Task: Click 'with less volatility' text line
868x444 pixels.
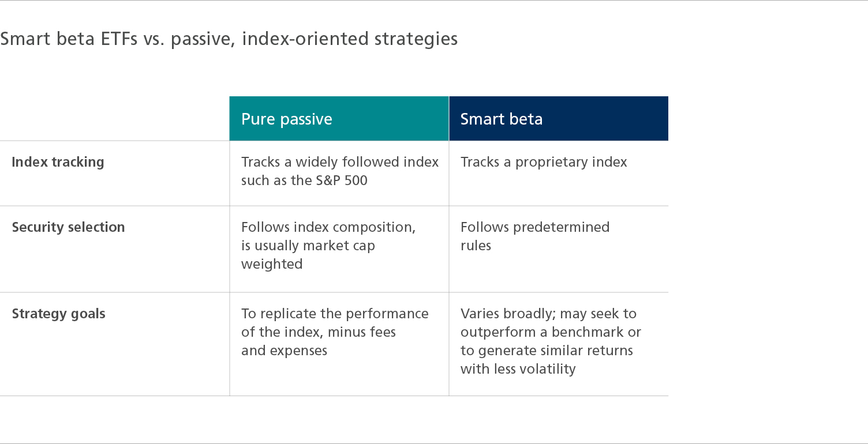Action: [518, 369]
